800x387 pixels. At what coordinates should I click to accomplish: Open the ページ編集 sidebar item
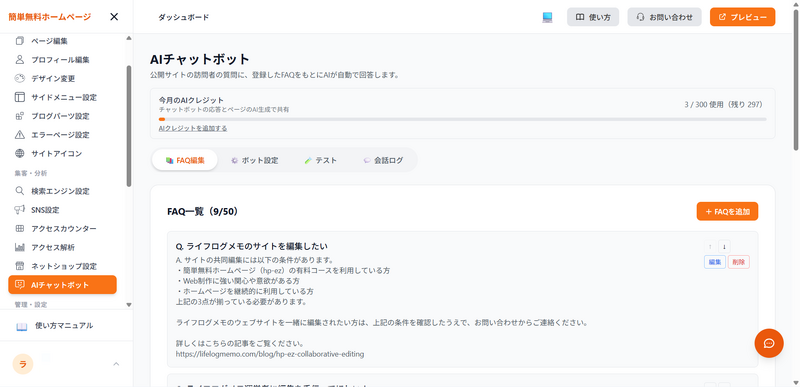pos(62,41)
